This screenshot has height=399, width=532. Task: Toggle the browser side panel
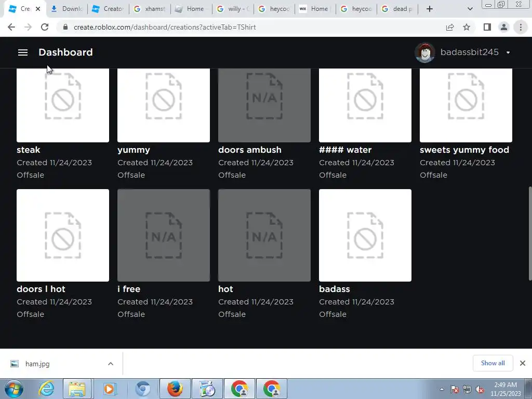click(x=487, y=27)
